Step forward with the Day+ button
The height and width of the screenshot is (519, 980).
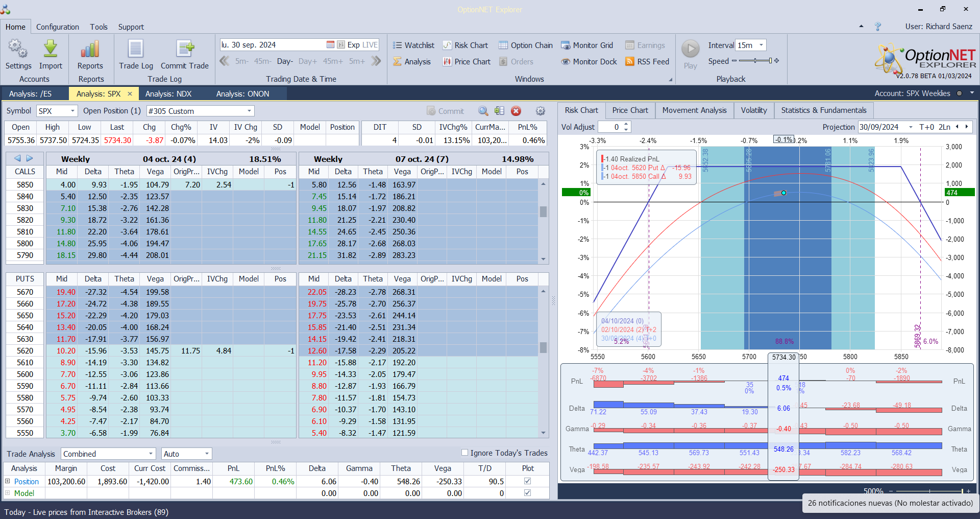[x=308, y=61]
